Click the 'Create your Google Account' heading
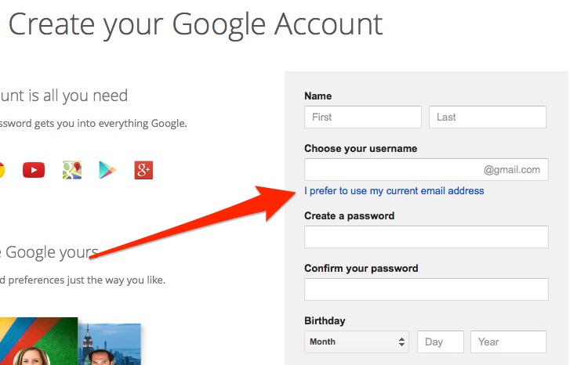588x365 pixels. [x=195, y=24]
